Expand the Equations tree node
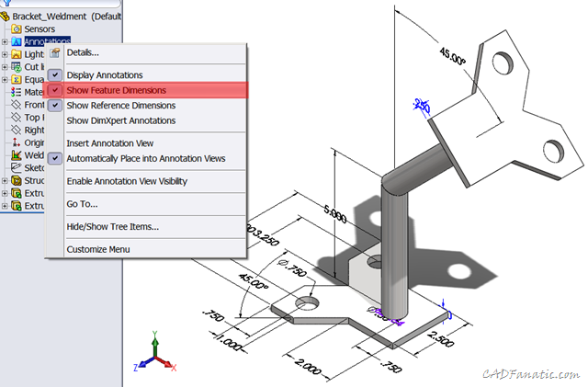 [5, 80]
